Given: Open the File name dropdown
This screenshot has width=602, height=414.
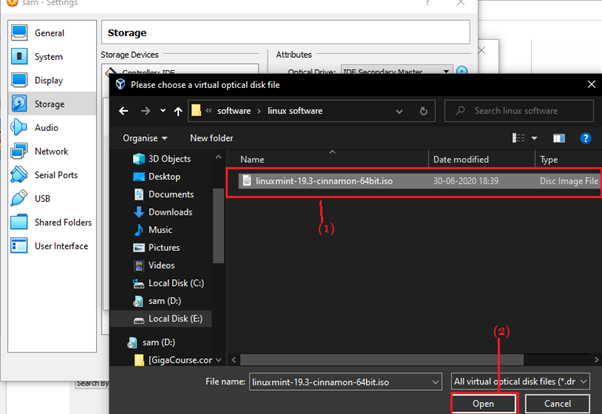Looking at the screenshot, I should 435,382.
